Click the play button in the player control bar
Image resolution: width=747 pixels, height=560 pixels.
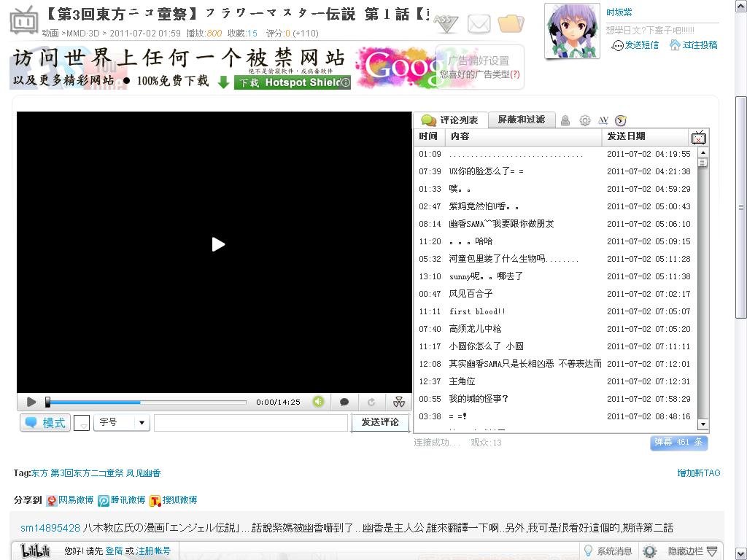click(31, 402)
